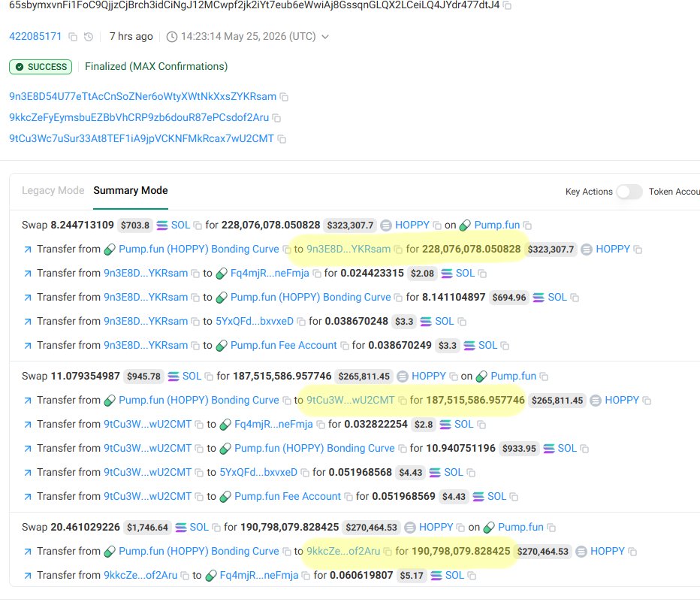Click transfer arrow icon of 10.940751196 row
The image size is (700, 605).
pos(28,449)
